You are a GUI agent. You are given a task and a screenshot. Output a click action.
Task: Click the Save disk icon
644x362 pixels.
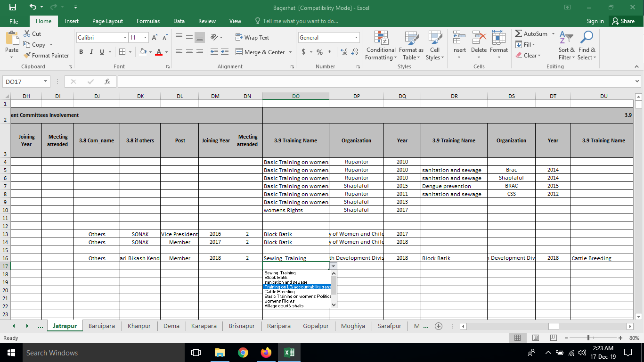[x=13, y=8]
